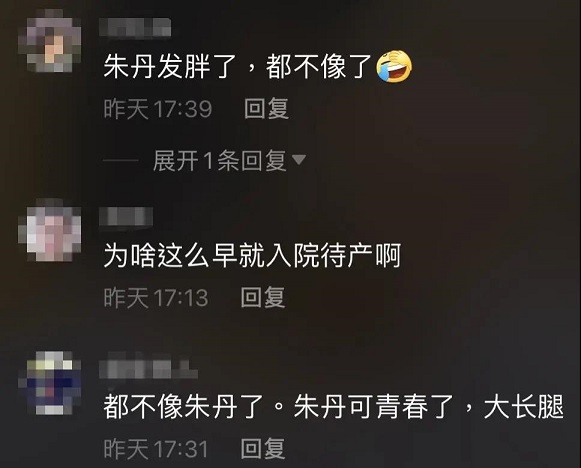The image size is (581, 468).
Task: Open the first commenter's pixelated avatar
Action: pos(50,41)
